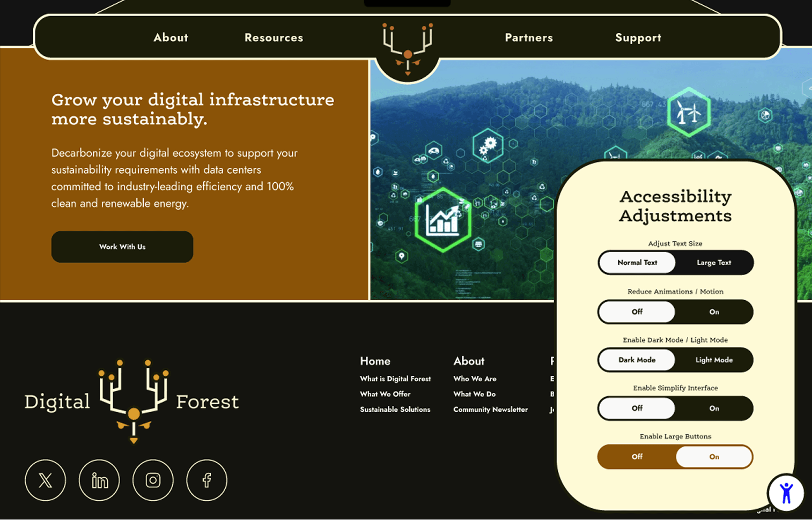Image resolution: width=812 pixels, height=520 pixels.
Task: Switch to Dark Mode
Action: tap(637, 360)
